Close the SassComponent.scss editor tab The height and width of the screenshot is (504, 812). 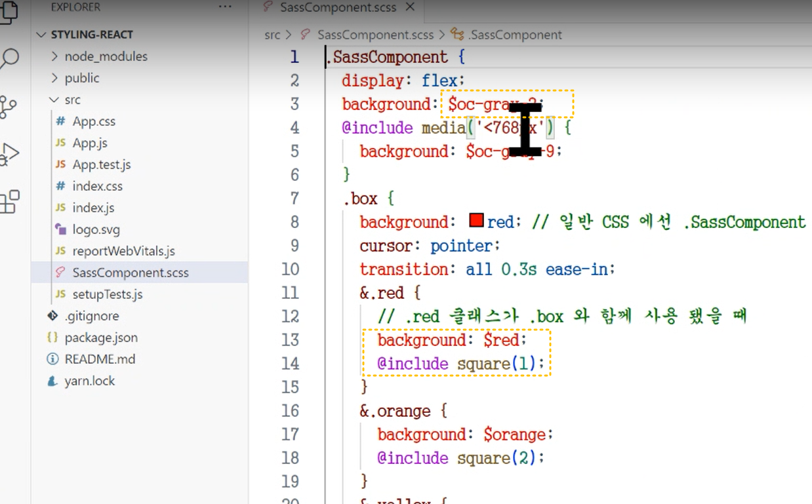[x=410, y=7]
